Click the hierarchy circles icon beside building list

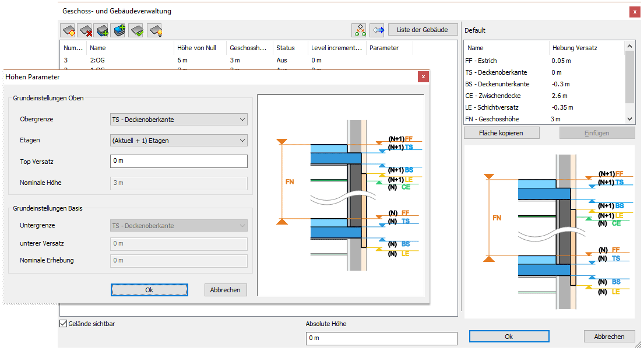click(x=360, y=30)
